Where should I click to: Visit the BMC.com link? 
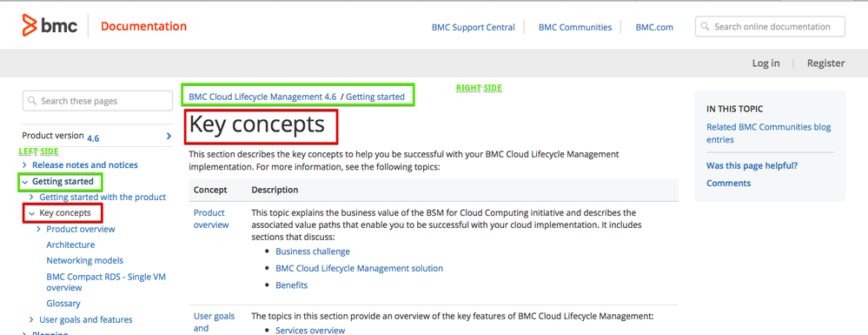coord(654,27)
